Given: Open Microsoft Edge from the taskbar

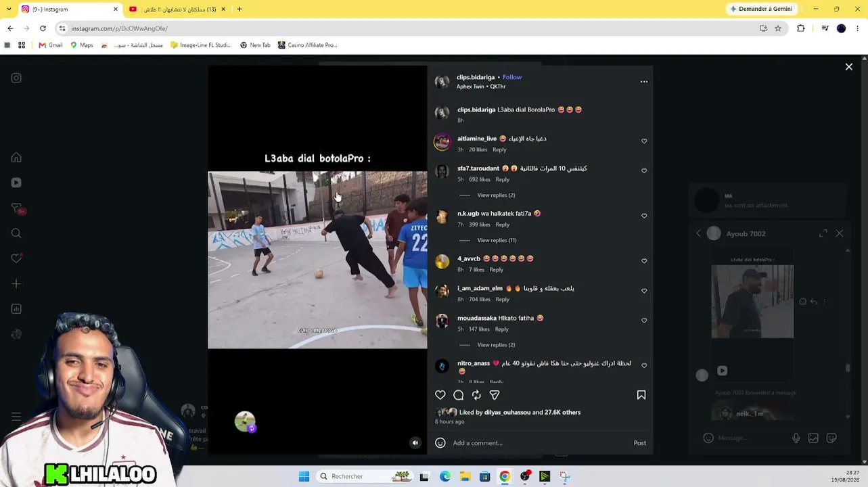Looking at the screenshot, I should [x=445, y=477].
